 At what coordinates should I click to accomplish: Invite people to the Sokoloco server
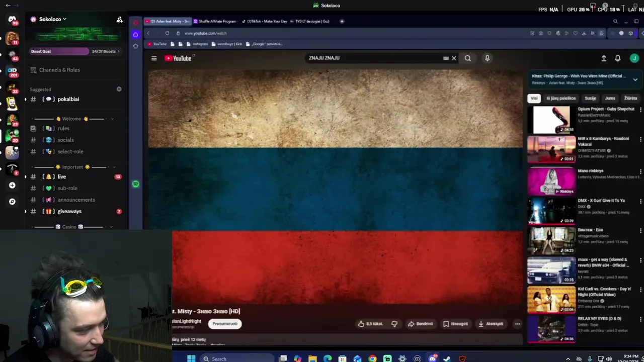tap(119, 19)
